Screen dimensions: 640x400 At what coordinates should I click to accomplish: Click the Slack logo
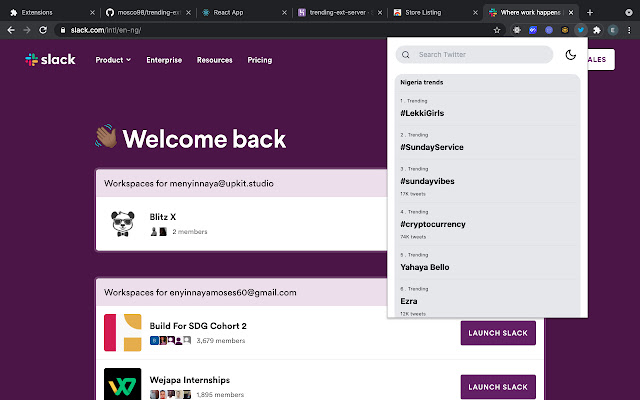pos(50,60)
